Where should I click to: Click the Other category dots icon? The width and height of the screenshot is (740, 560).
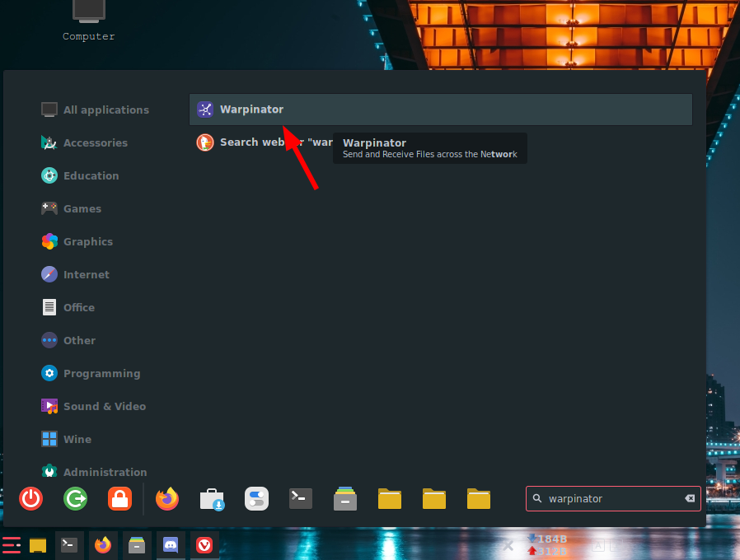(49, 340)
